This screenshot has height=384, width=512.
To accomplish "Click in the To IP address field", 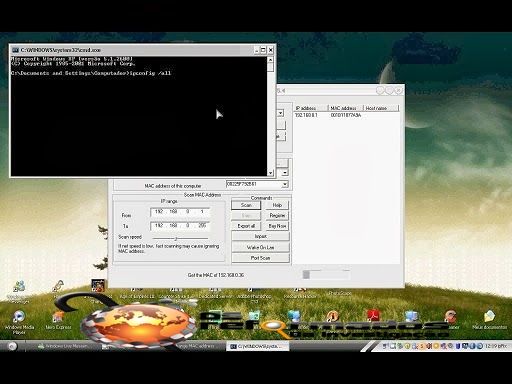I will pyautogui.click(x=180, y=226).
